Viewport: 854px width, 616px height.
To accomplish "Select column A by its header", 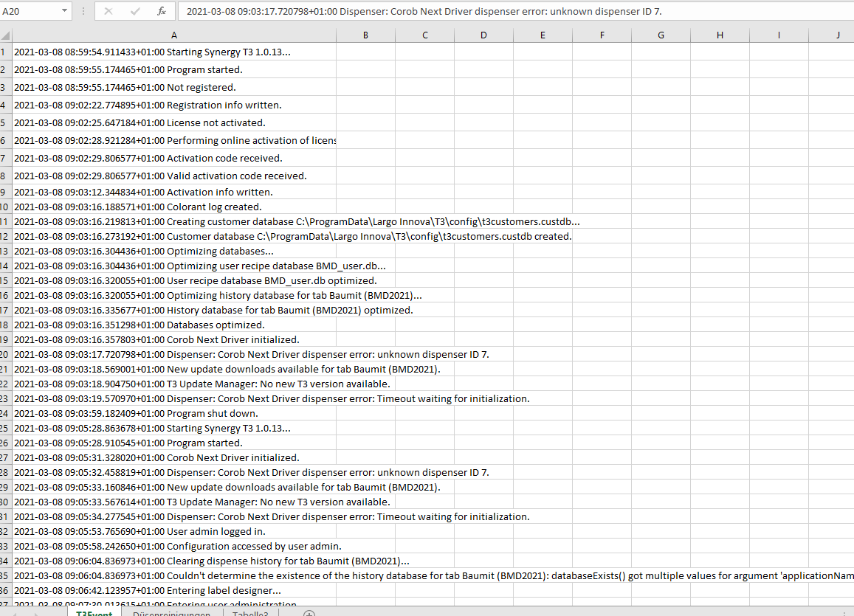I will pyautogui.click(x=174, y=35).
